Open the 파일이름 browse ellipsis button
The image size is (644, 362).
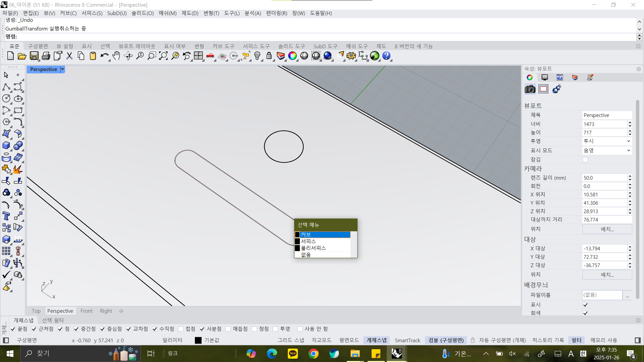(x=627, y=295)
